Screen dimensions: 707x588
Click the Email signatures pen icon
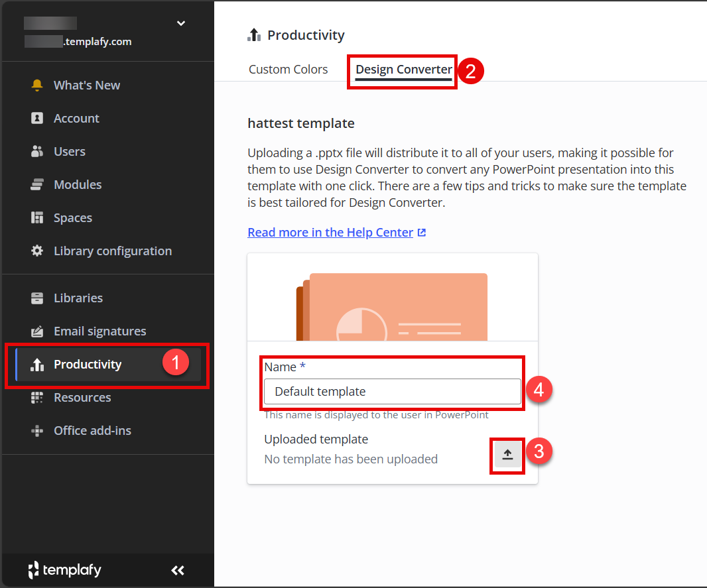click(37, 331)
